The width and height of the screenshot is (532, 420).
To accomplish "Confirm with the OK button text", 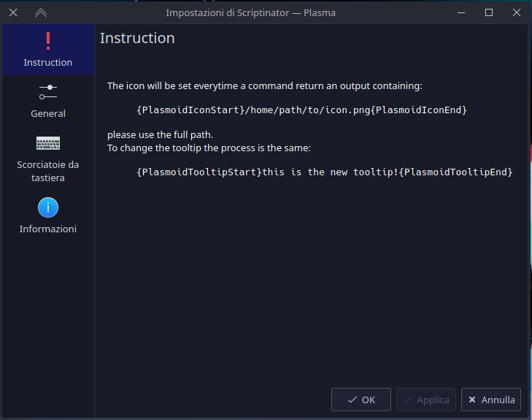I will tap(369, 400).
